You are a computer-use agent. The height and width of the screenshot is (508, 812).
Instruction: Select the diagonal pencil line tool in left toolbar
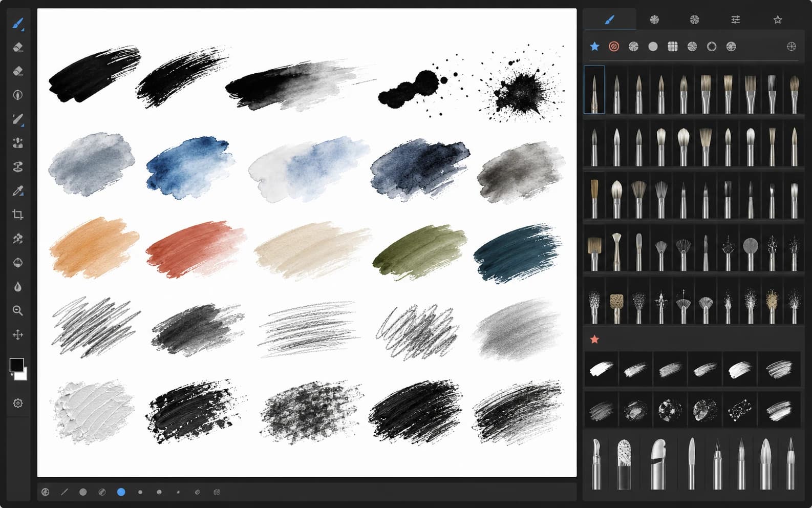pyautogui.click(x=18, y=119)
